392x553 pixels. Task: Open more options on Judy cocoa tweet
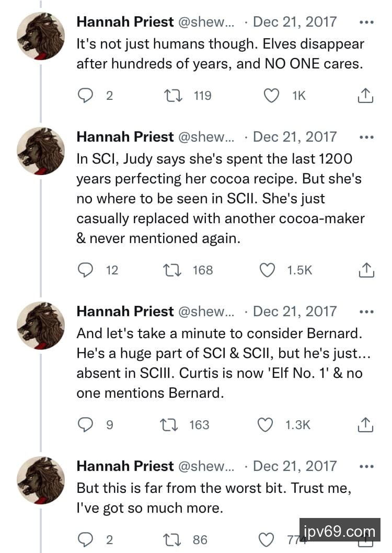pos(367,137)
